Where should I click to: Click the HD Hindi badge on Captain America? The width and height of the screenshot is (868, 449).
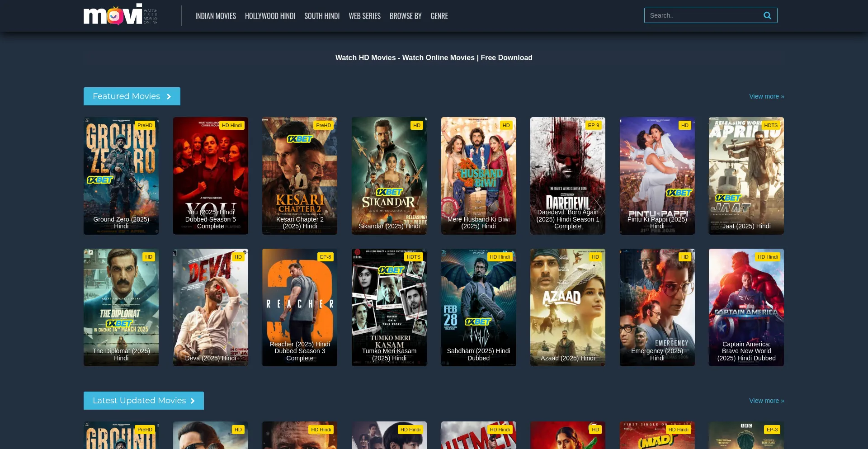coord(768,257)
